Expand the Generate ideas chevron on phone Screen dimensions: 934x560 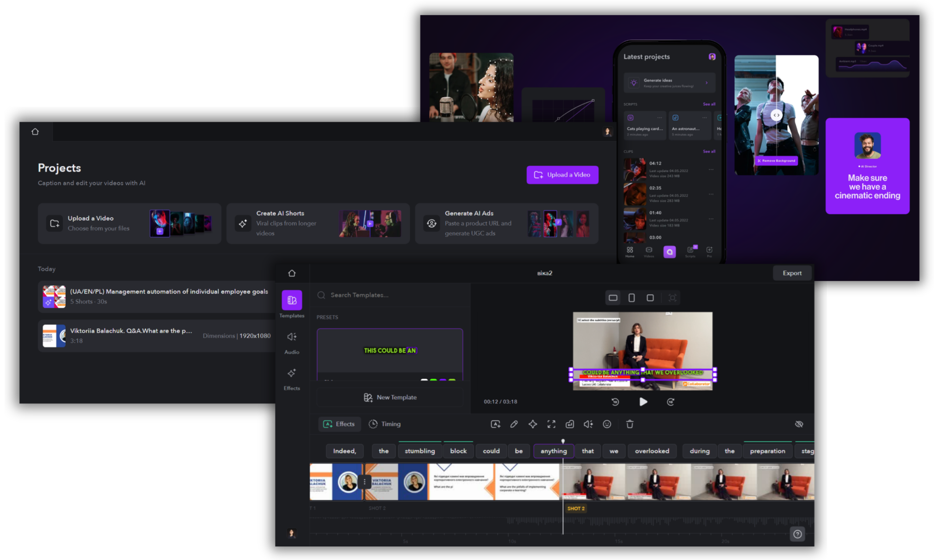pos(707,83)
